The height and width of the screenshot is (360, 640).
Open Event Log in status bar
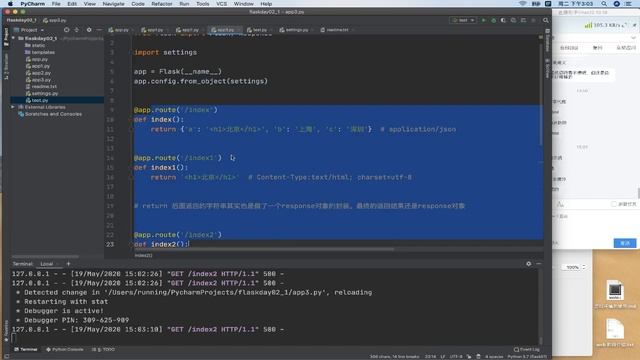pos(527,349)
